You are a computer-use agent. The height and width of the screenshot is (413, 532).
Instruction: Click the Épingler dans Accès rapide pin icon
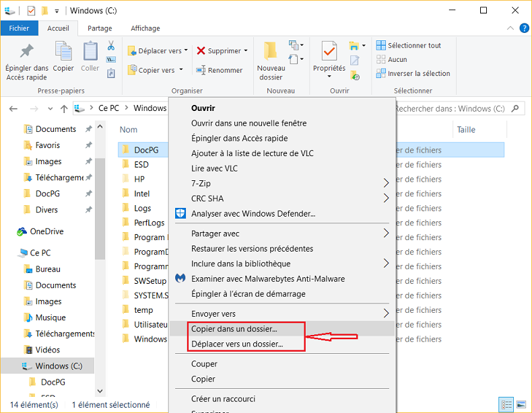[26, 52]
